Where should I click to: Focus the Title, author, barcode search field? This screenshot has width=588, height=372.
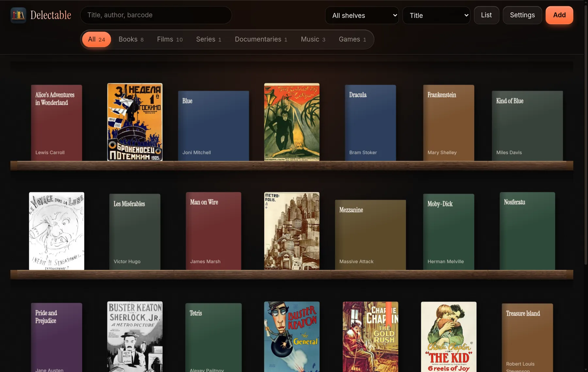tap(156, 15)
